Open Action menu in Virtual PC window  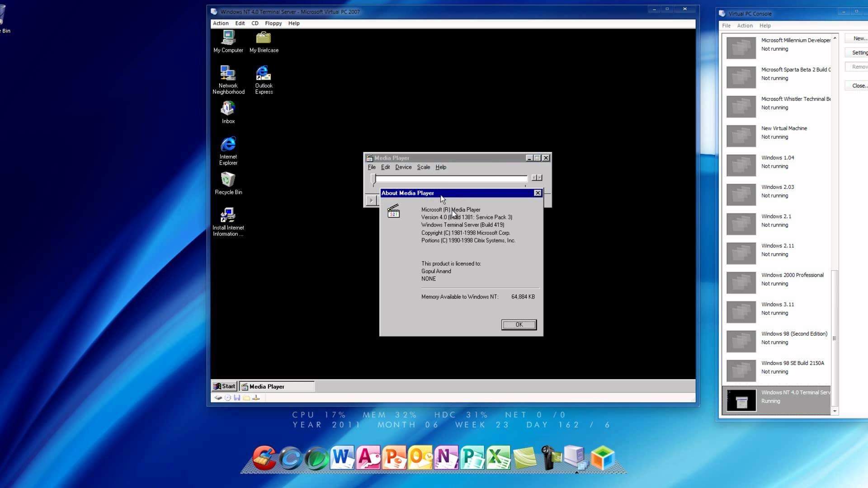pos(221,23)
